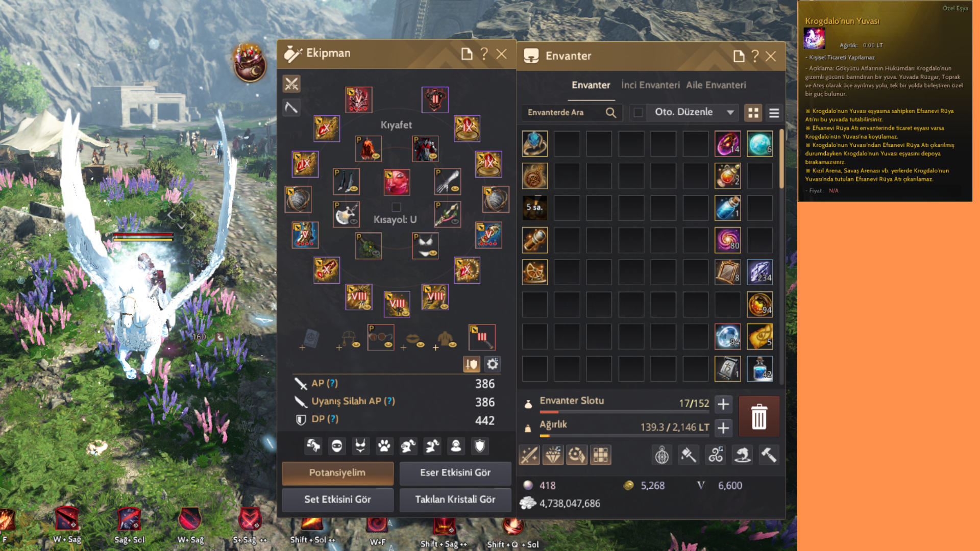This screenshot has height=551, width=980.
Task: Click the crossed swords combat gear icon
Action: click(291, 84)
